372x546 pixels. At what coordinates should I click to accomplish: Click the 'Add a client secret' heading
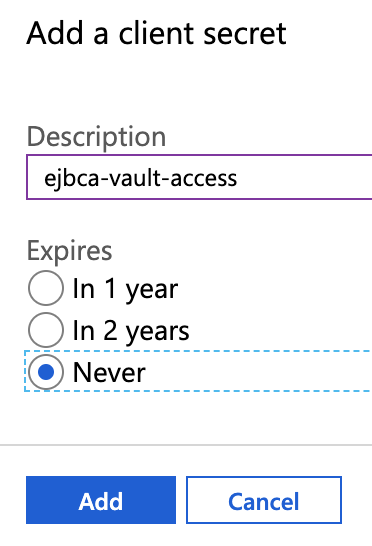coord(156,33)
